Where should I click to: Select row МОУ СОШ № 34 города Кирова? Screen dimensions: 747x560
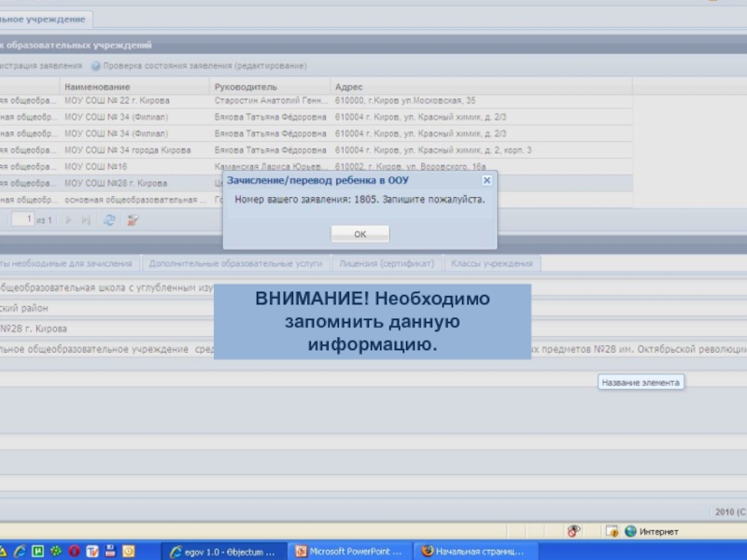pos(127,150)
